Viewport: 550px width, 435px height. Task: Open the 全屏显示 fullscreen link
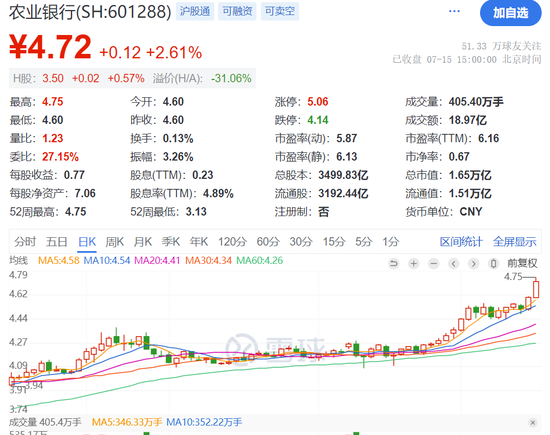(x=515, y=242)
